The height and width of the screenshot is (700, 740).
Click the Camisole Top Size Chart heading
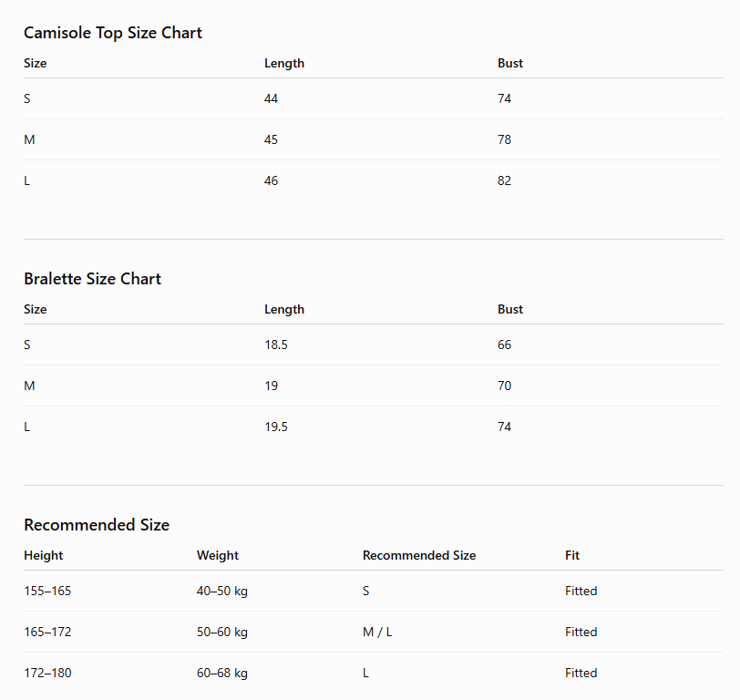click(113, 33)
